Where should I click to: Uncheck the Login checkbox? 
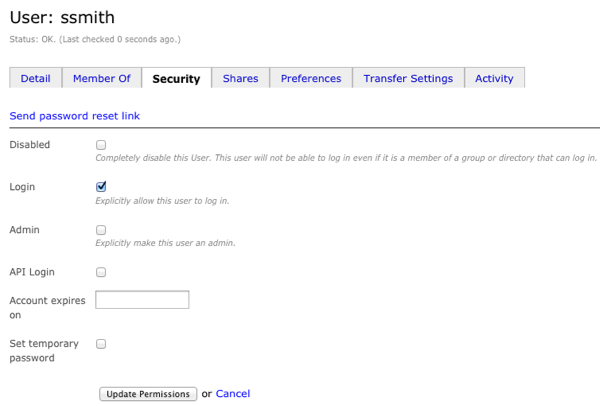(101, 186)
